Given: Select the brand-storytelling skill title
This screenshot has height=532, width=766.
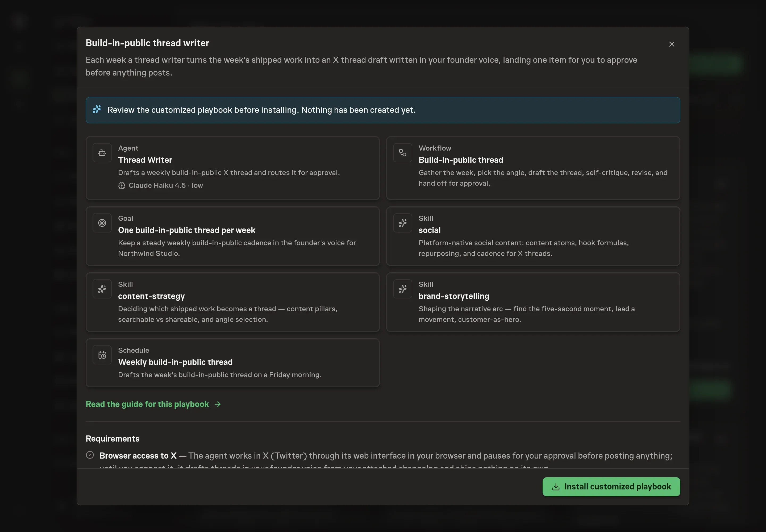Looking at the screenshot, I should (454, 296).
